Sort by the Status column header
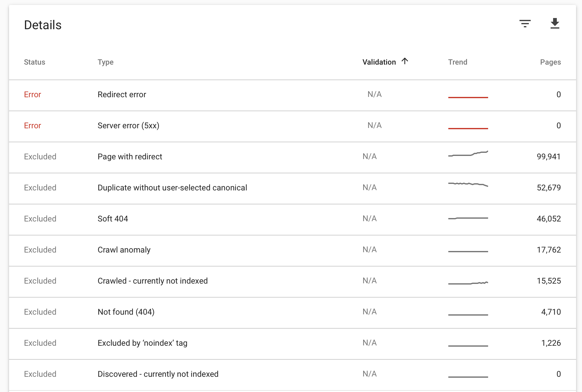The height and width of the screenshot is (392, 582). (x=35, y=62)
